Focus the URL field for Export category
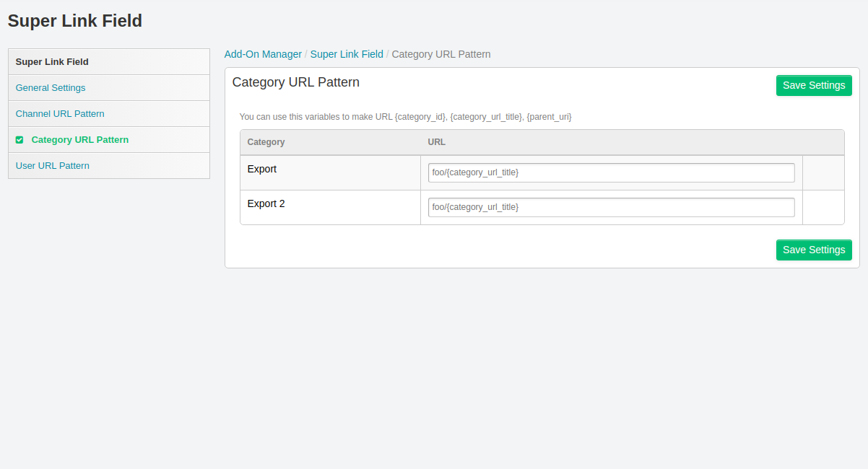868x469 pixels. 611,172
